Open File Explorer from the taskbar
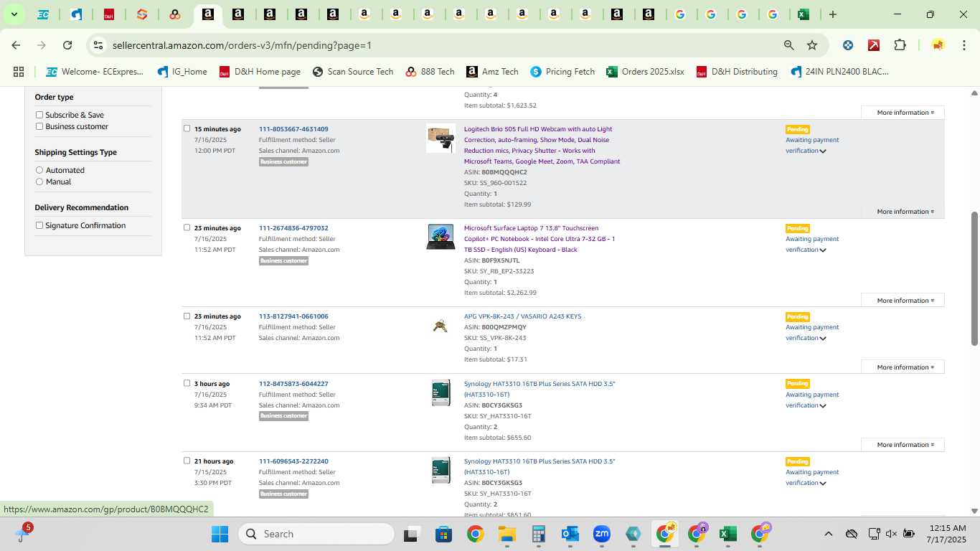The width and height of the screenshot is (980, 551). [x=507, y=534]
